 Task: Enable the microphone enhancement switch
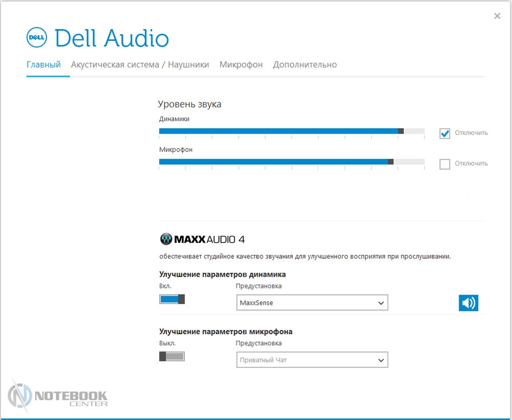click(x=172, y=356)
